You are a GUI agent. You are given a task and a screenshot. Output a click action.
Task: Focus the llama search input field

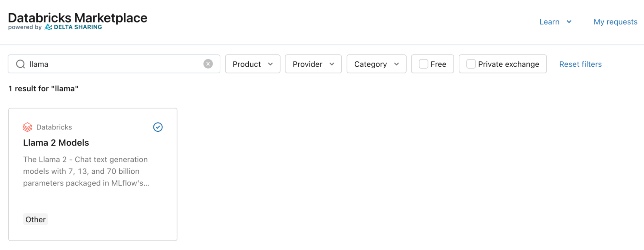coord(113,64)
